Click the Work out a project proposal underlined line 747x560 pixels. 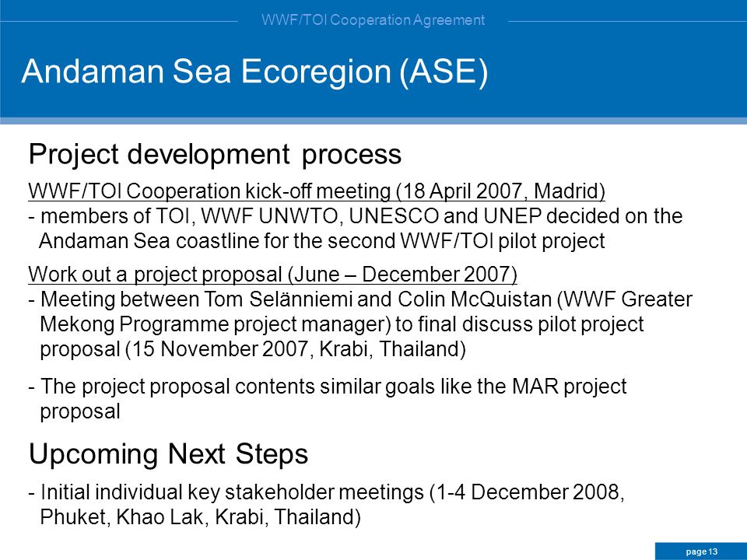point(272,275)
